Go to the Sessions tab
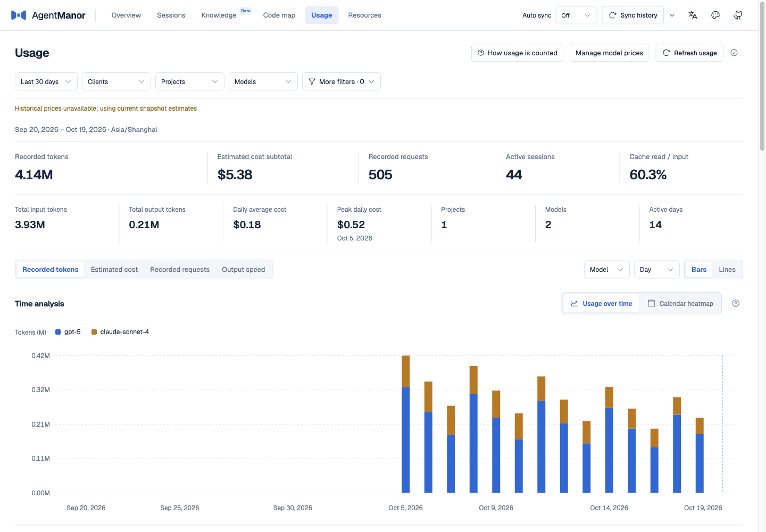The height and width of the screenshot is (532, 766). click(171, 15)
